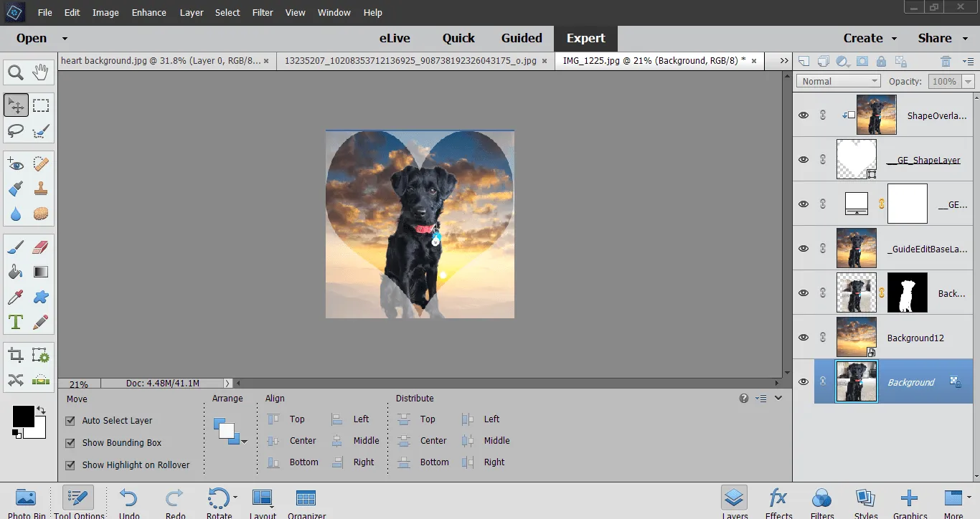Open the blend mode Normal dropdown
The height and width of the screenshot is (519, 980).
click(x=839, y=81)
